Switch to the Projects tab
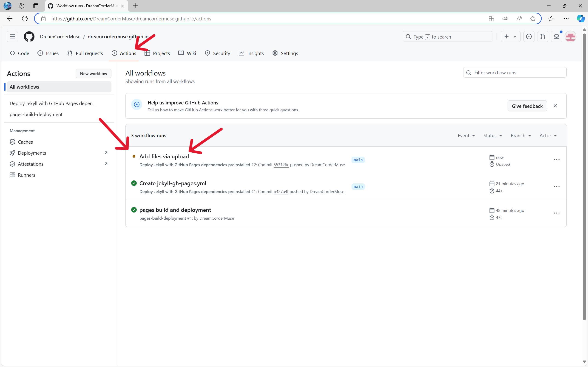The width and height of the screenshot is (588, 367). [157, 53]
